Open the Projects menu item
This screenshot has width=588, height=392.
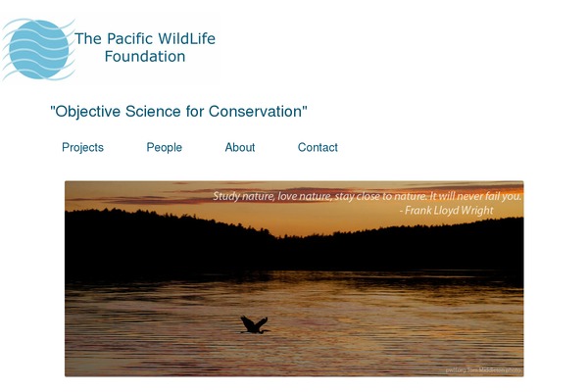tap(82, 148)
